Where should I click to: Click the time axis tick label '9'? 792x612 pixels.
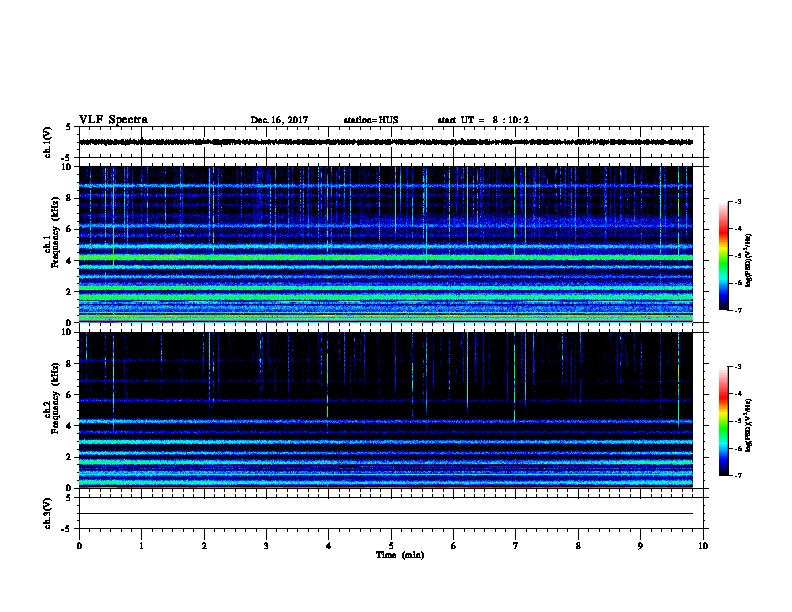point(640,546)
